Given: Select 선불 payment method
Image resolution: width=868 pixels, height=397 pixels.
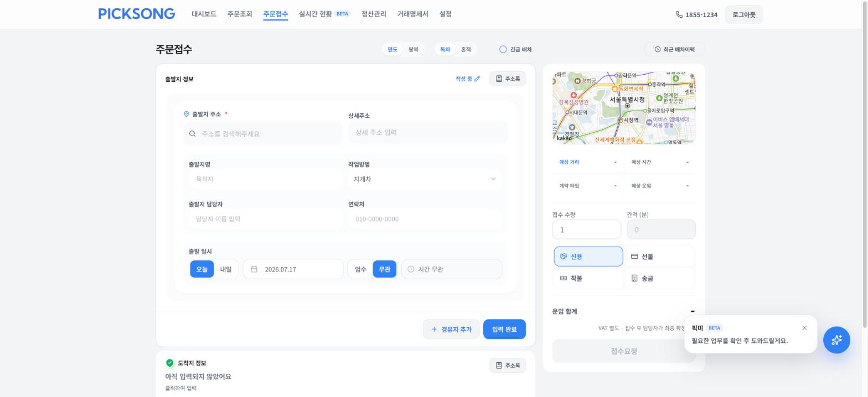Looking at the screenshot, I should point(660,257).
